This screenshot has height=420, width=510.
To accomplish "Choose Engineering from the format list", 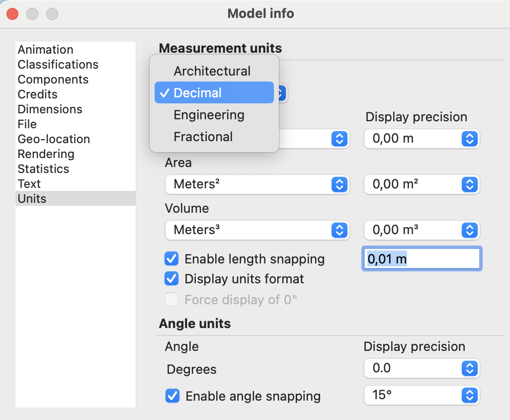I will tap(209, 115).
